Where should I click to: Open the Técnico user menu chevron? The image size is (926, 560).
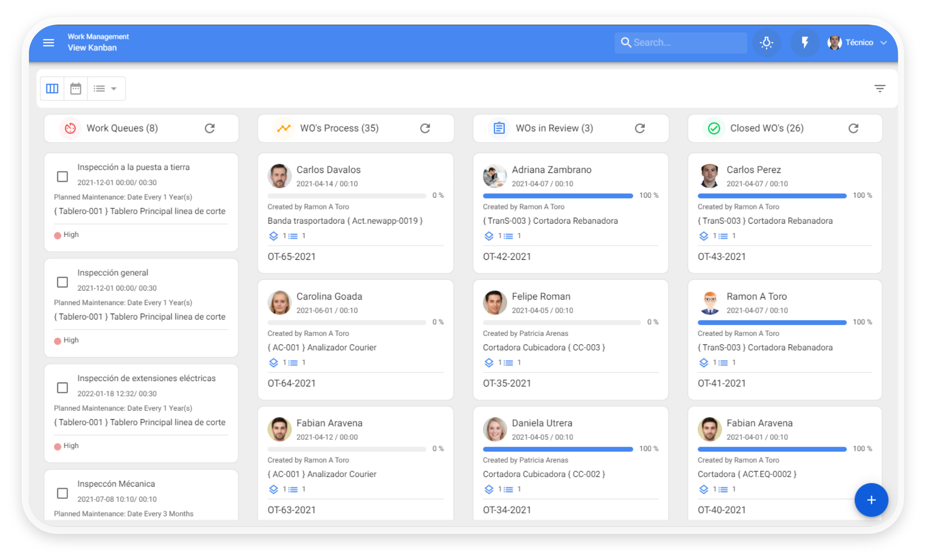tap(884, 43)
